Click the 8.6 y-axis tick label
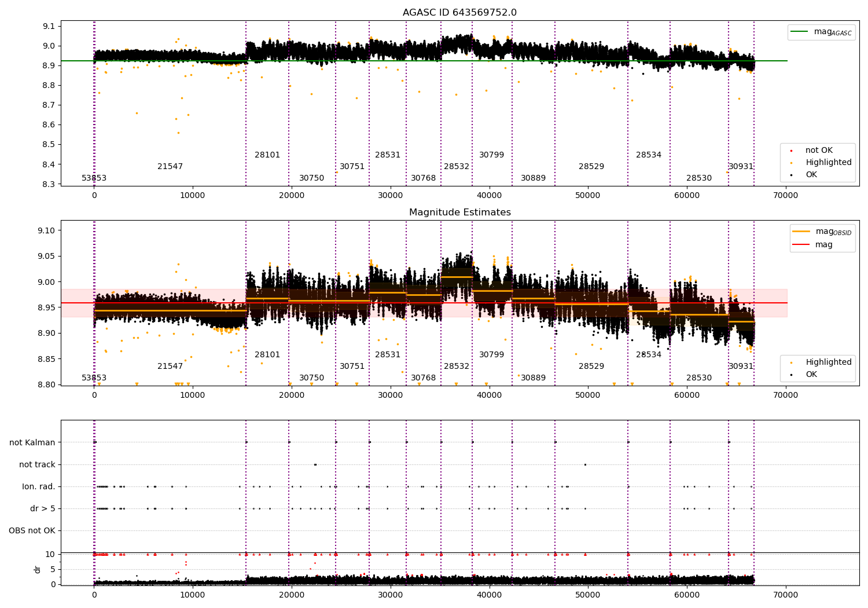 [x=49, y=125]
